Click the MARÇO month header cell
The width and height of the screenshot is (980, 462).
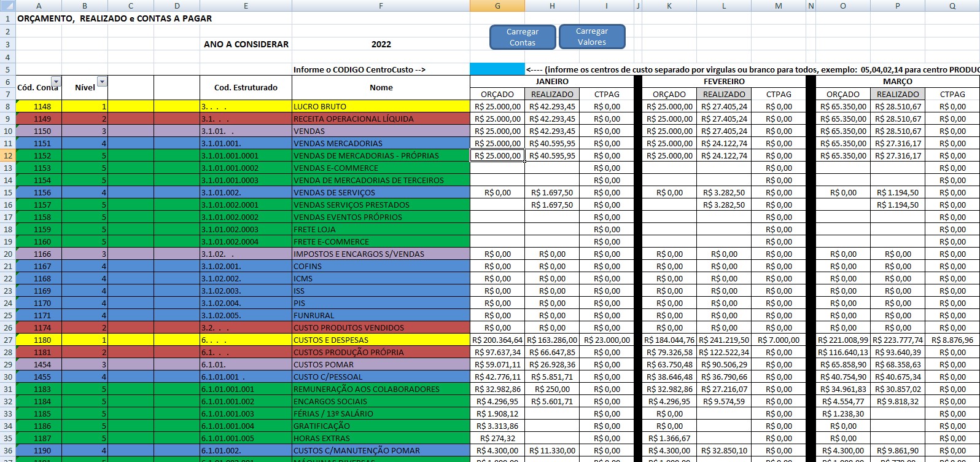click(x=897, y=81)
